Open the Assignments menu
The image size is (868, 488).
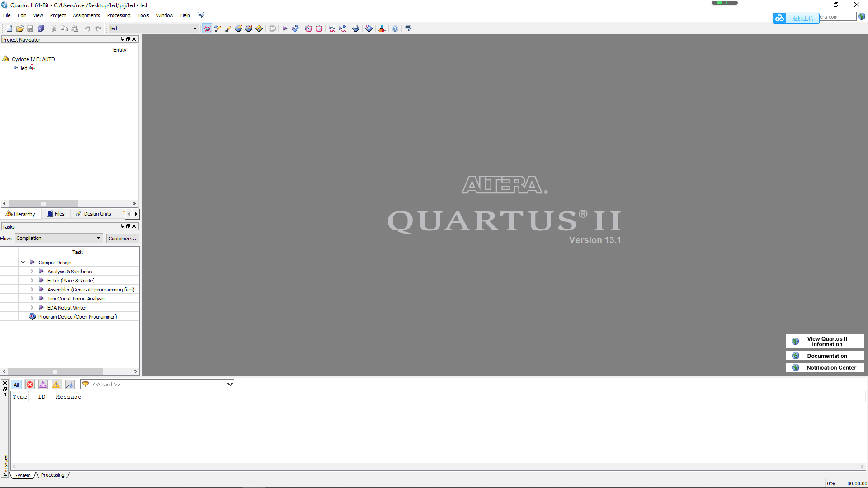[x=86, y=15]
